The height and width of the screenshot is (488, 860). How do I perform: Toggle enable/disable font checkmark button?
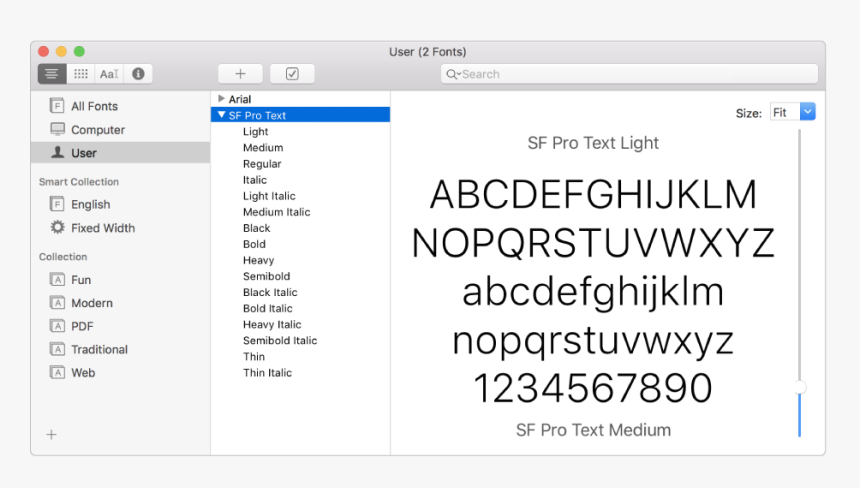[292, 73]
